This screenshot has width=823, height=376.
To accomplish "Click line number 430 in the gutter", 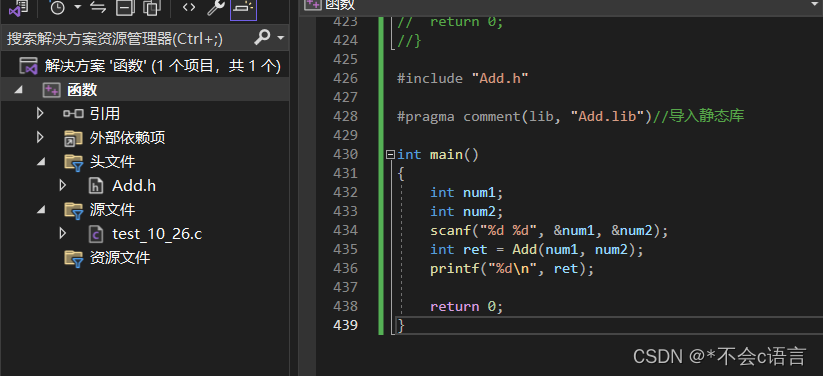I will [x=345, y=154].
